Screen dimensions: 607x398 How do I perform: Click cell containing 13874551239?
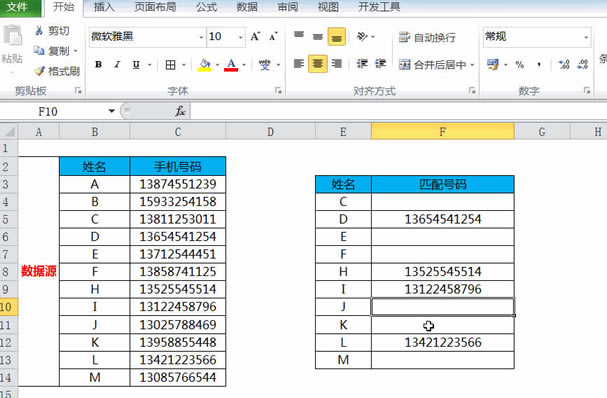(x=178, y=184)
